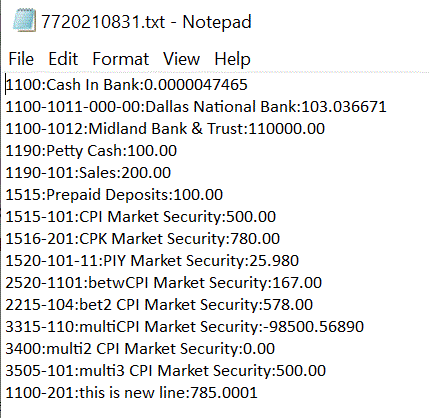Image resolution: width=430 pixels, height=418 pixels.
Task: Click the multi2 CPI Market Security:0.00 line
Action: pos(140,349)
